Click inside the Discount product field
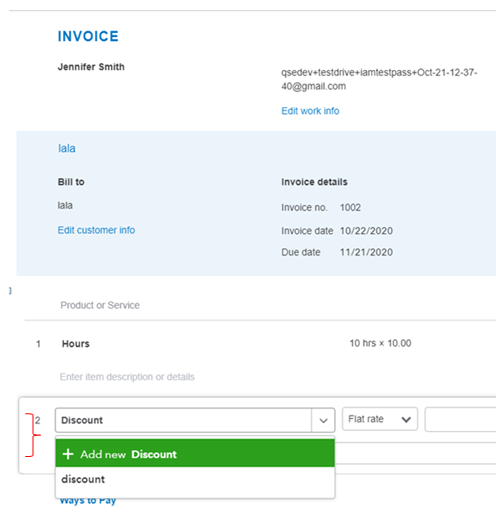 tap(183, 420)
